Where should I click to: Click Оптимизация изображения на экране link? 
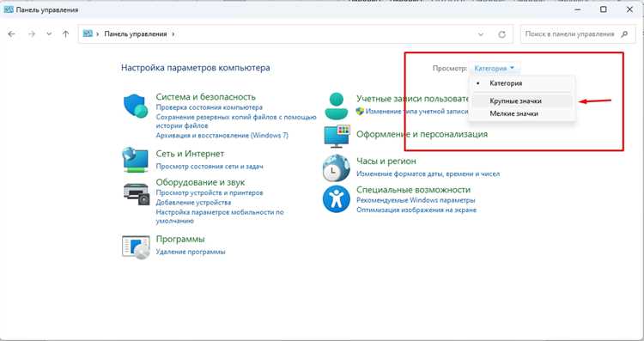click(416, 210)
